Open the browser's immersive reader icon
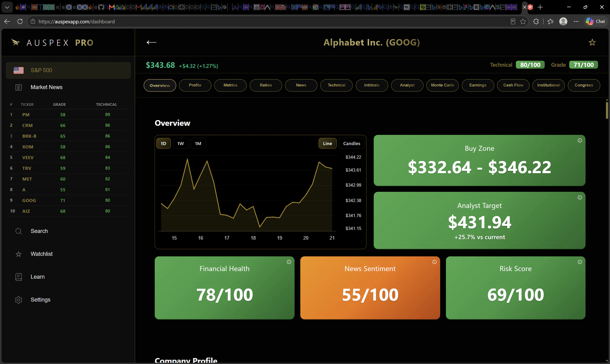The height and width of the screenshot is (364, 610). tap(513, 22)
